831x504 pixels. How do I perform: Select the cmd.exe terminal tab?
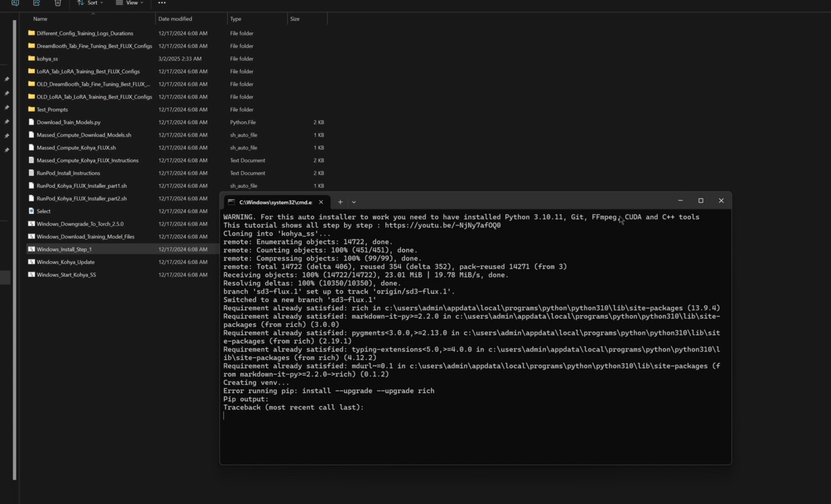tap(275, 202)
